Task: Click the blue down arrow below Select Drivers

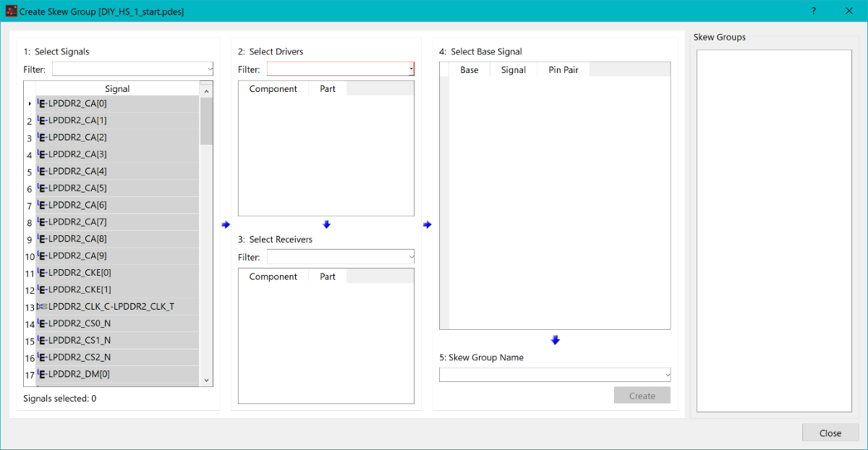Action: tap(326, 225)
